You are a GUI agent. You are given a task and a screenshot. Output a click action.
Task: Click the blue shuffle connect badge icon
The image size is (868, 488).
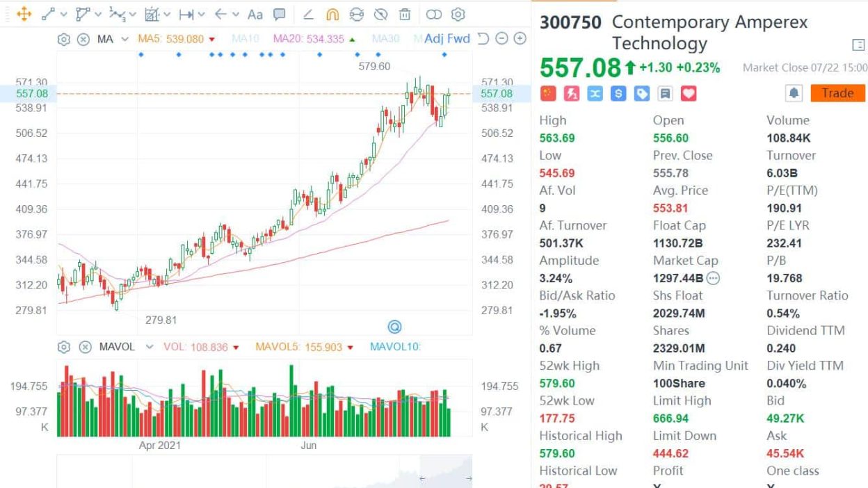point(595,93)
